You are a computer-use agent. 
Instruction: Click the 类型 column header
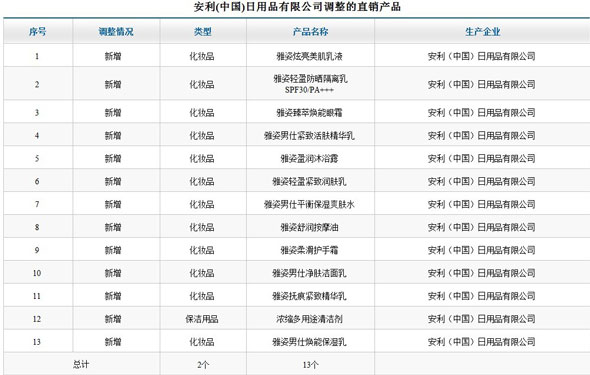[202, 32]
